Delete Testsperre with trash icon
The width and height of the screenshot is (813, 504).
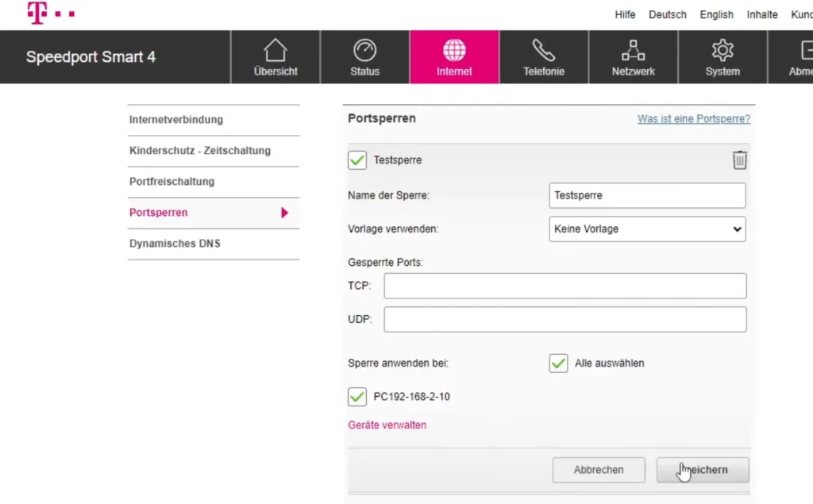pyautogui.click(x=739, y=160)
